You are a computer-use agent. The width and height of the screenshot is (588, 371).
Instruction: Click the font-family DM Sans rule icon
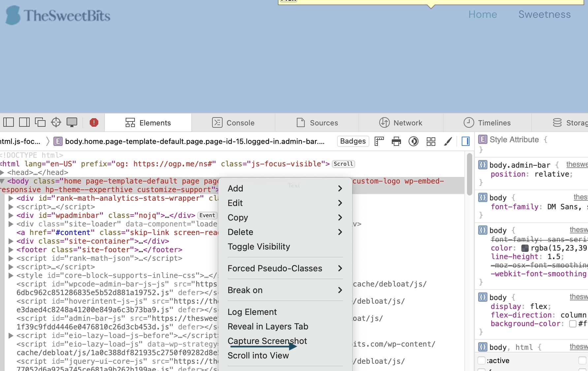tap(482, 197)
